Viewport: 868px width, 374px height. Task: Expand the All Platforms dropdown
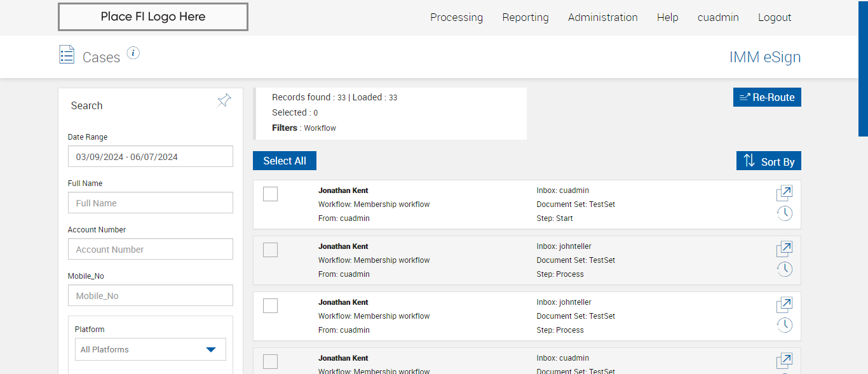point(150,349)
